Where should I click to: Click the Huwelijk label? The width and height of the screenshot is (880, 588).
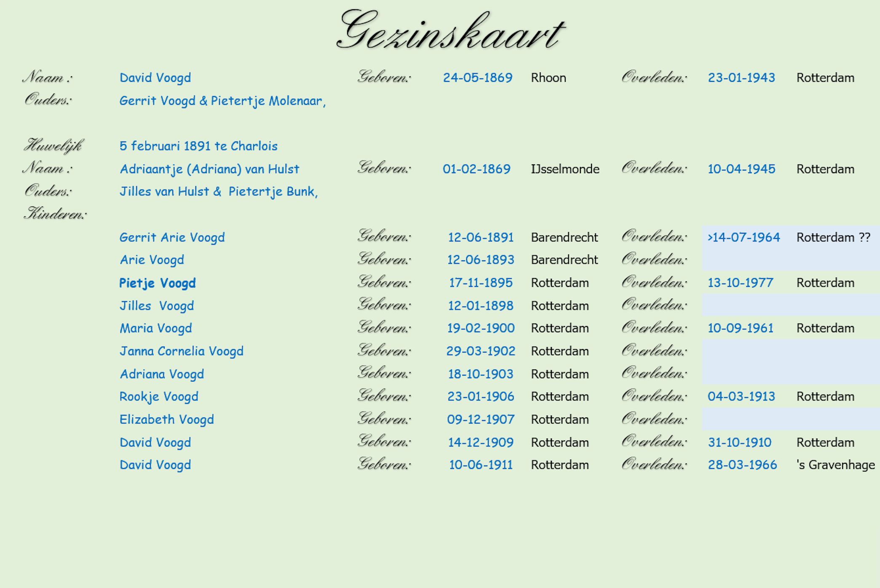[53, 146]
